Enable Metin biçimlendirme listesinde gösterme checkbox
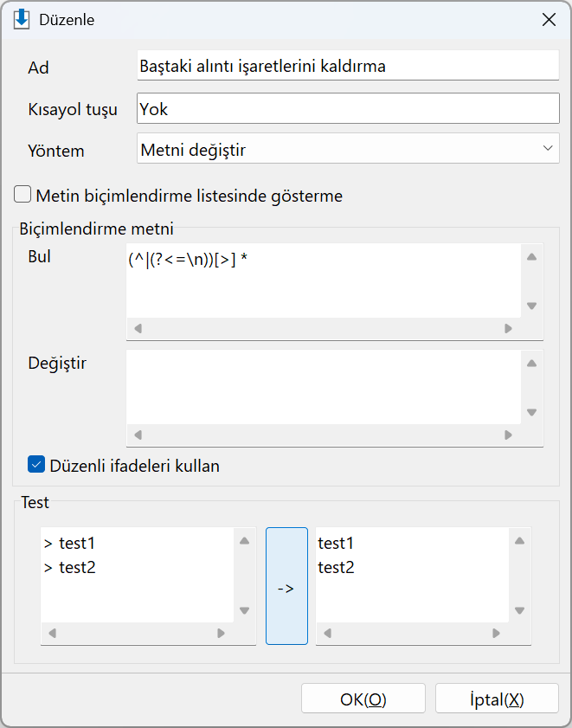The image size is (572, 728). pos(22,195)
